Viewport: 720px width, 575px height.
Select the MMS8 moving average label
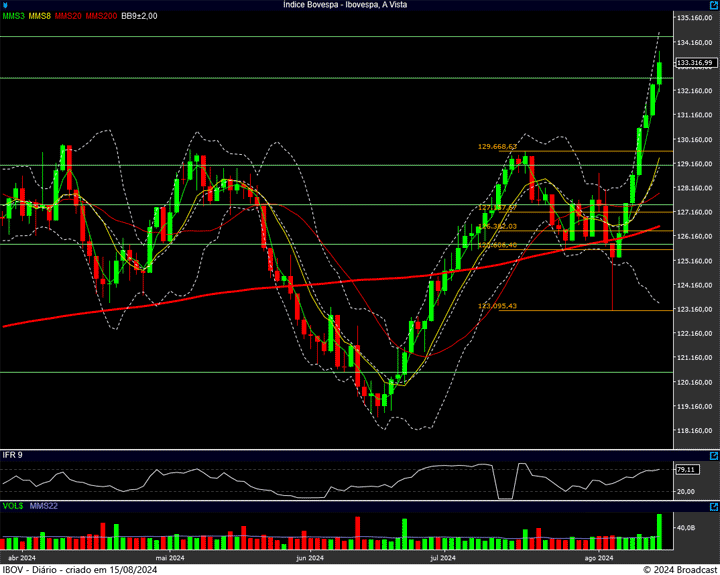(40, 17)
